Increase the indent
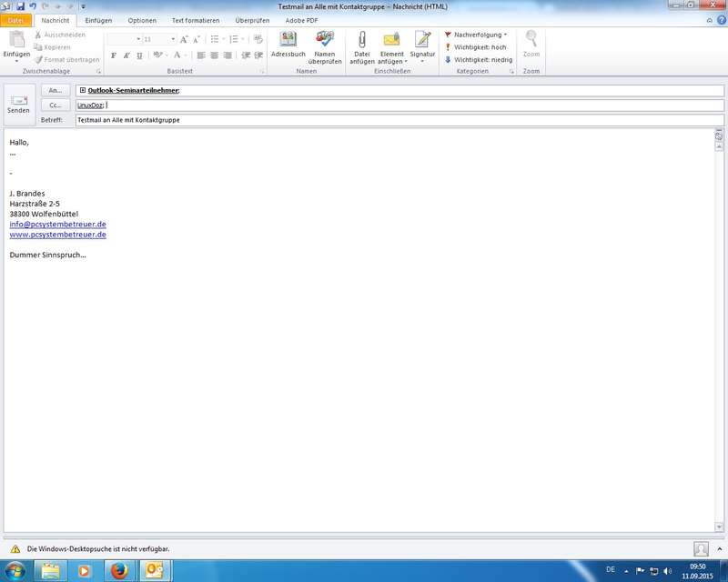Screen dimensions: 728x582 tap(258, 55)
